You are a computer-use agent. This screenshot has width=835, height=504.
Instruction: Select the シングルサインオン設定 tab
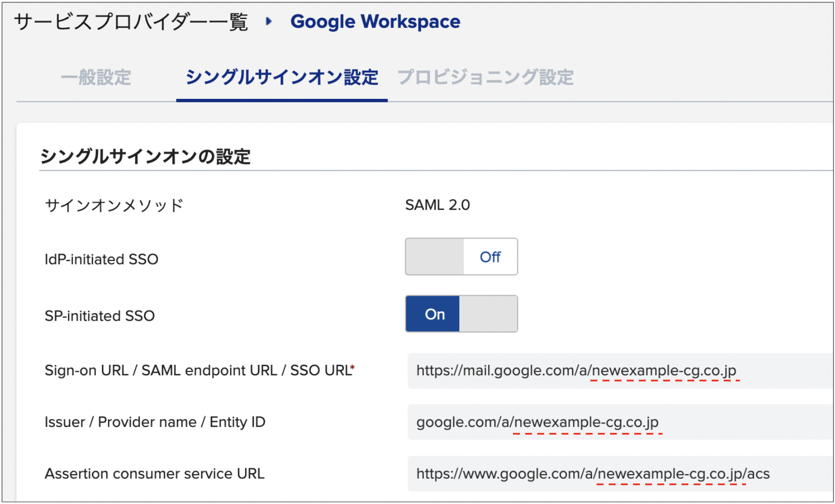(x=282, y=78)
